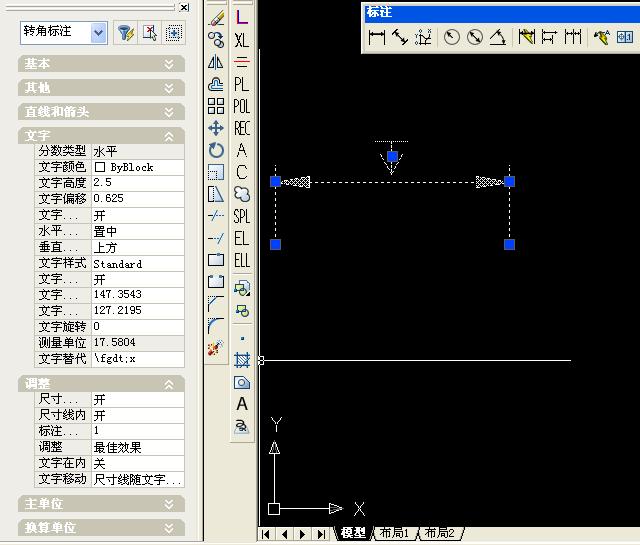The height and width of the screenshot is (545, 640).
Task: Select the Hatch tool
Action: [242, 360]
